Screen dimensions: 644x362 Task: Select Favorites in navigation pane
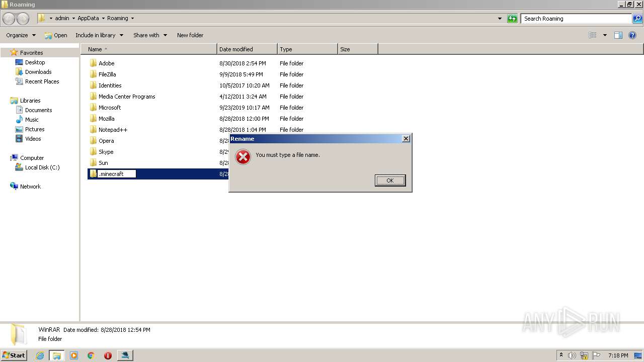point(31,53)
